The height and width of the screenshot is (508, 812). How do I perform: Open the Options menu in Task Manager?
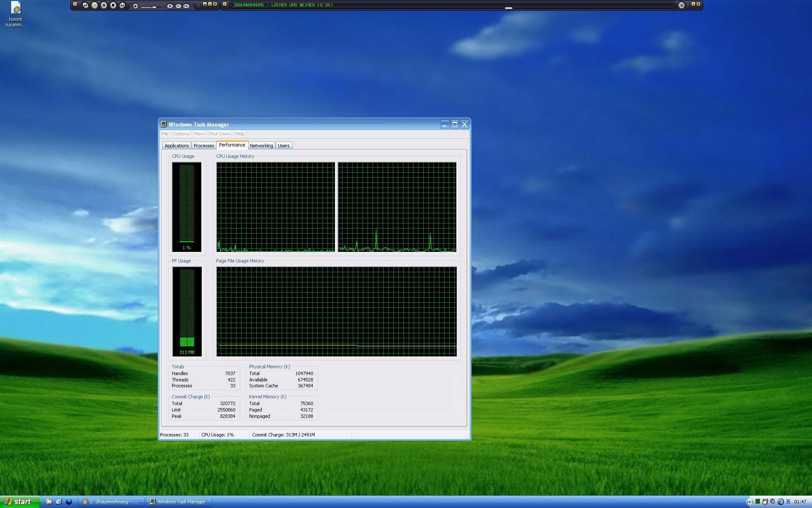click(x=181, y=134)
